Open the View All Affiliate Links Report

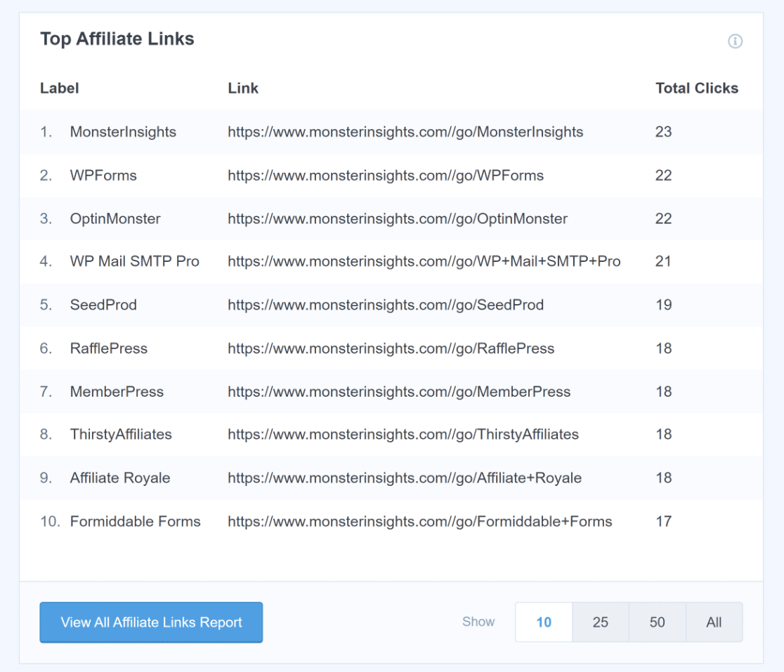tap(151, 622)
